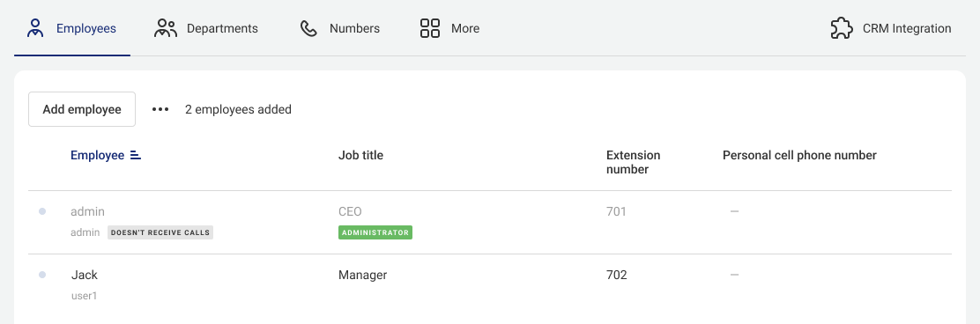This screenshot has height=324, width=980.
Task: Click the Employees person icon
Action: click(35, 28)
